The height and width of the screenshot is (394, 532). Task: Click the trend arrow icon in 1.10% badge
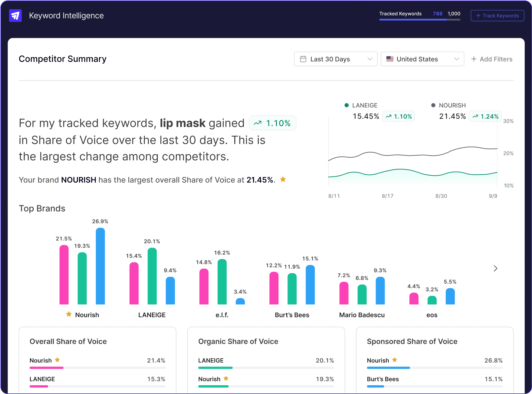258,123
